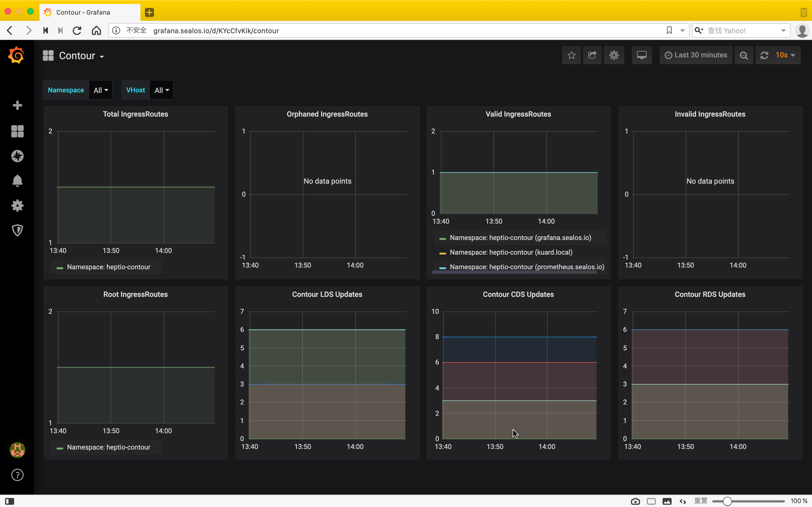Open the Contour dashboard picker menu
812x507 pixels.
point(81,56)
